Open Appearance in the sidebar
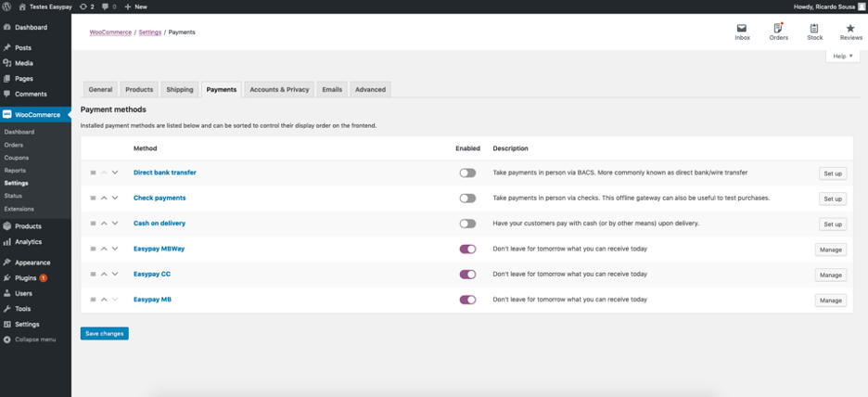The height and width of the screenshot is (397, 868). pos(35,263)
